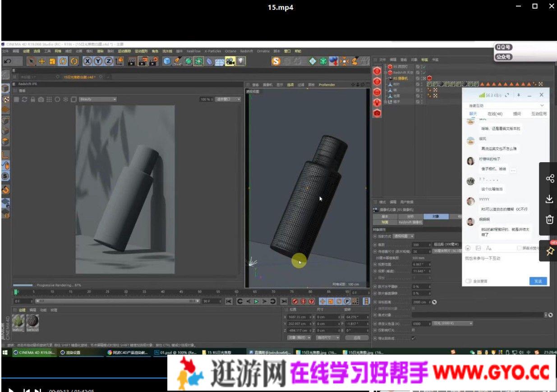557x392 pixels.
Task: Click the Undo arrow icon
Action: [7, 62]
